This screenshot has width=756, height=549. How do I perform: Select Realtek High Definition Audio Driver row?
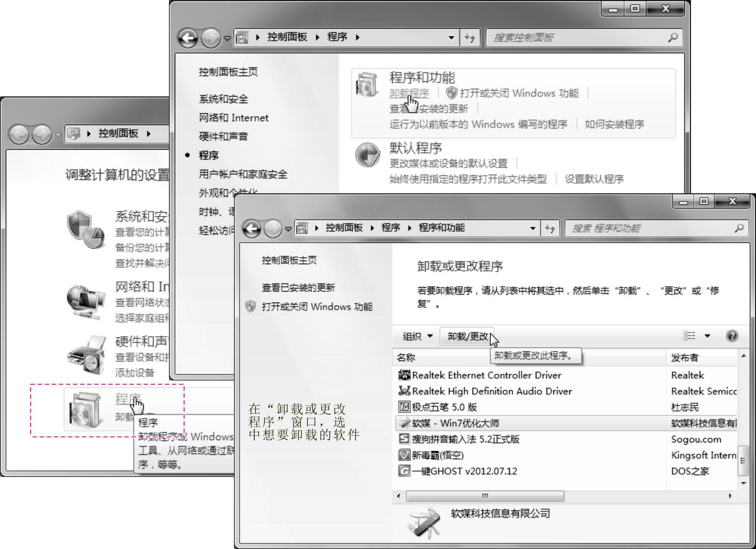(566, 391)
